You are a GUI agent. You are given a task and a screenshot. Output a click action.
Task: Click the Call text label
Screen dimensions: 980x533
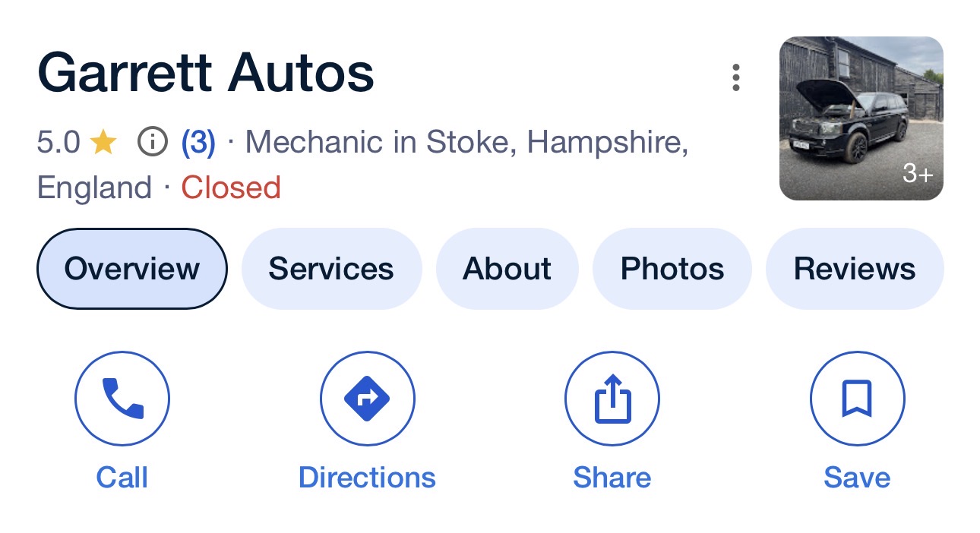pos(122,478)
